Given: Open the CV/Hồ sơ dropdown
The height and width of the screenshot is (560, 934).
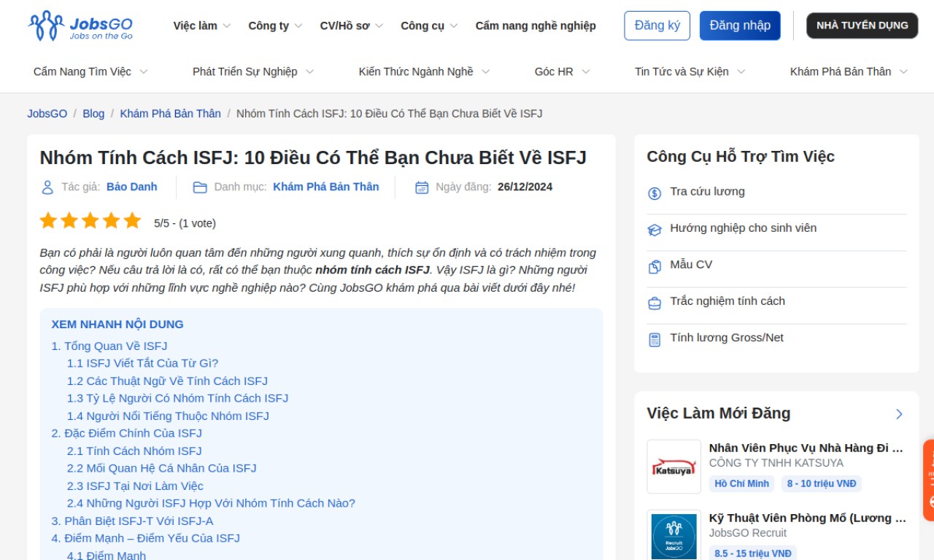Looking at the screenshot, I should (351, 26).
